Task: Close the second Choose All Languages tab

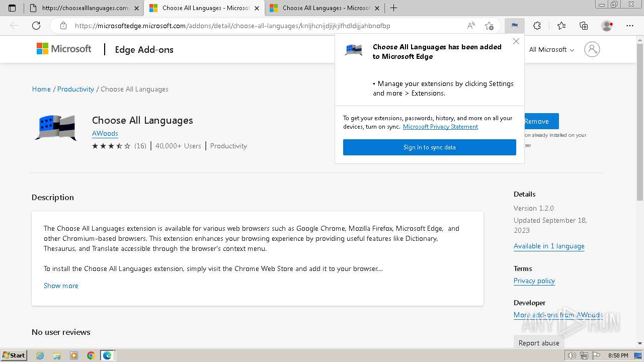Action: click(257, 8)
